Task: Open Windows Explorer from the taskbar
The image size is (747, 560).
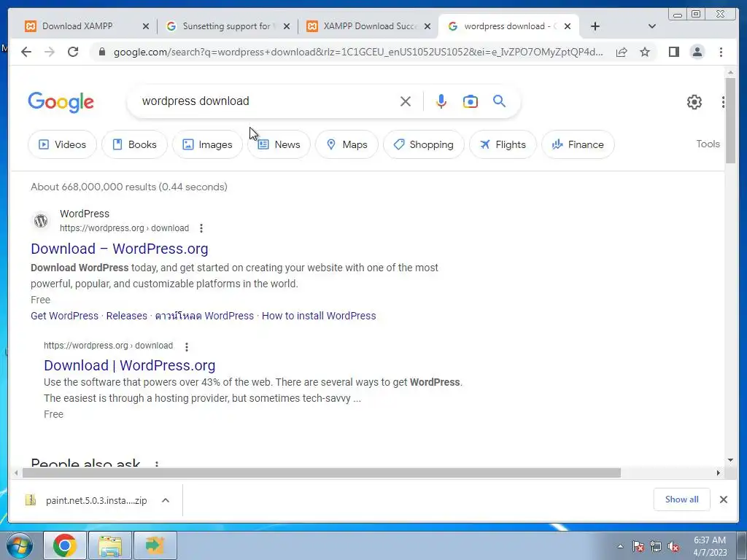Action: (110, 545)
